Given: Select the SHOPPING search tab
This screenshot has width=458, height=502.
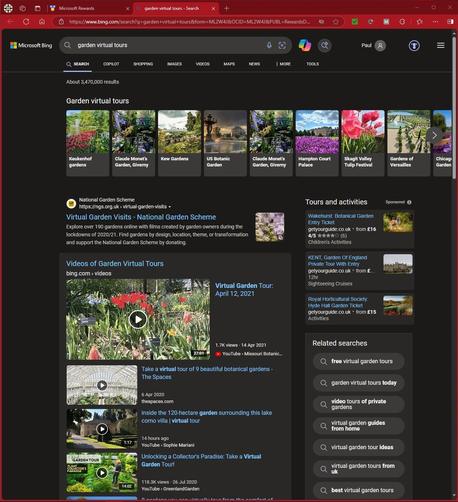Looking at the screenshot, I should 143,64.
